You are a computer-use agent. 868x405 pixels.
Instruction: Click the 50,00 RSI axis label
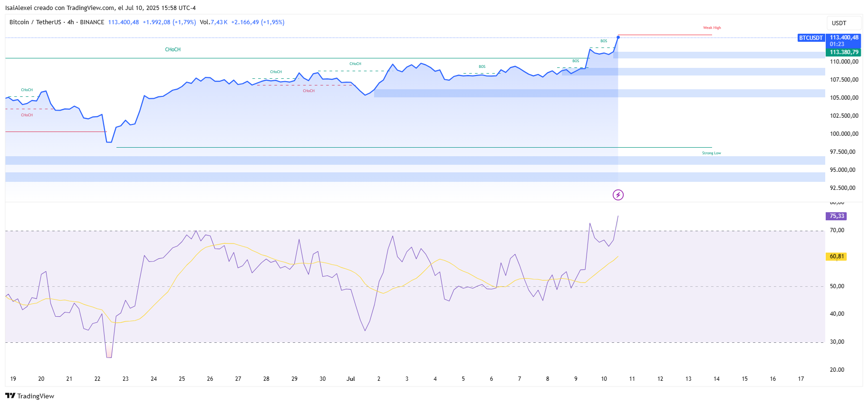[x=837, y=286]
